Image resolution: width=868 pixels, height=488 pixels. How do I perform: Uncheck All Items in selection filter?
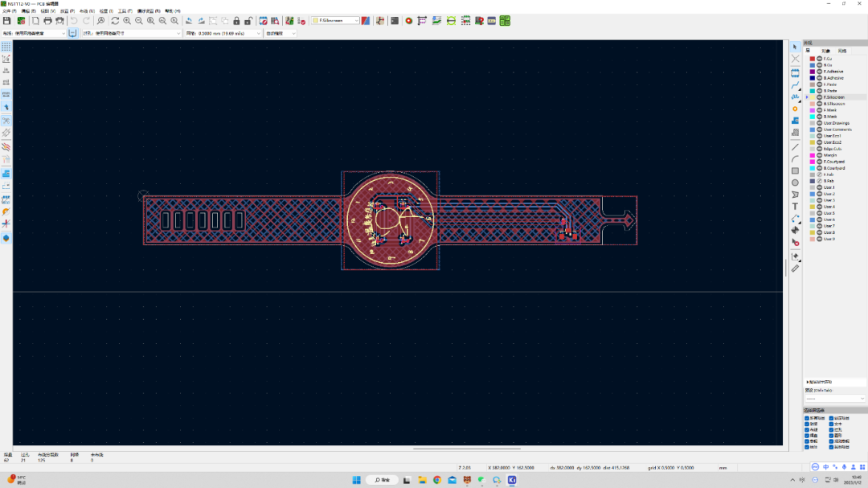click(x=807, y=418)
